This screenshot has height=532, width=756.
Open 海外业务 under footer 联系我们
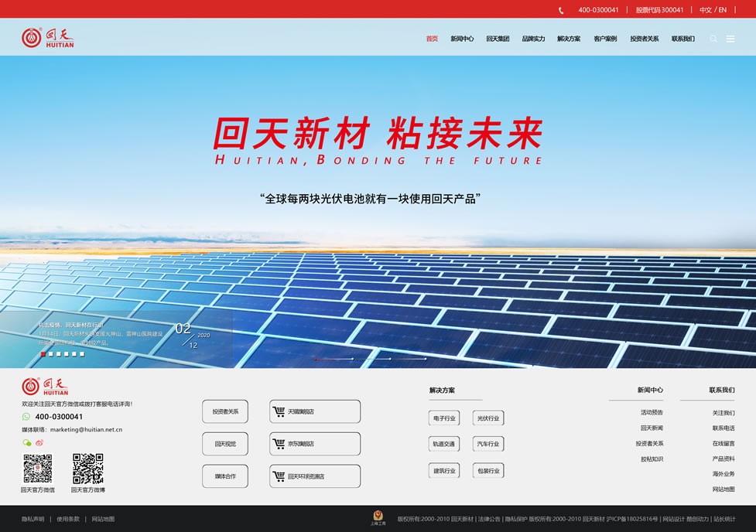724,474
